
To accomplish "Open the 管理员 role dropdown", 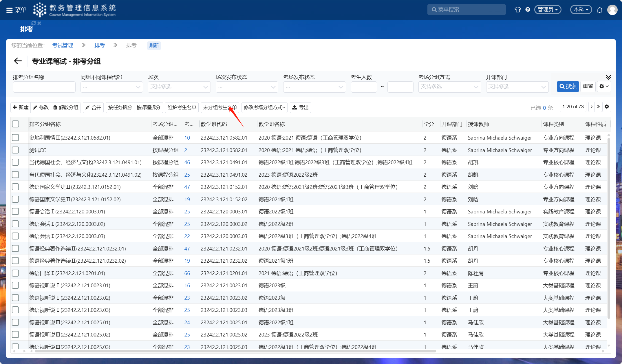I will [548, 10].
